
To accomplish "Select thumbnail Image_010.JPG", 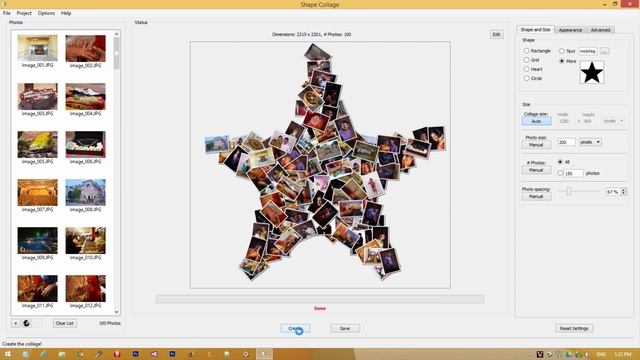I will pyautogui.click(x=85, y=243).
